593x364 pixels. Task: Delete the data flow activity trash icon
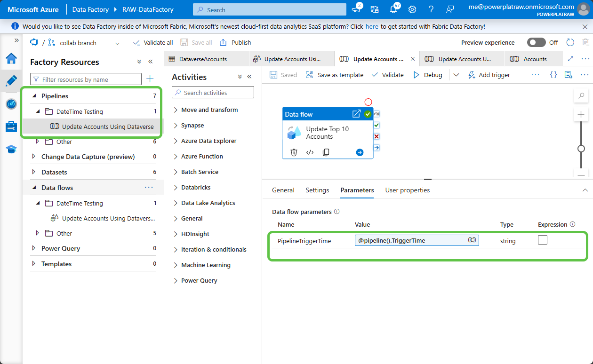[294, 152]
